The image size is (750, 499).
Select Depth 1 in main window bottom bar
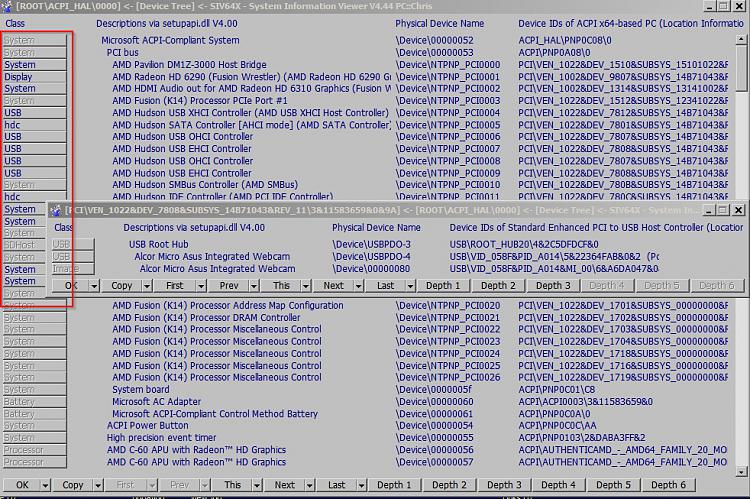pyautogui.click(x=395, y=485)
